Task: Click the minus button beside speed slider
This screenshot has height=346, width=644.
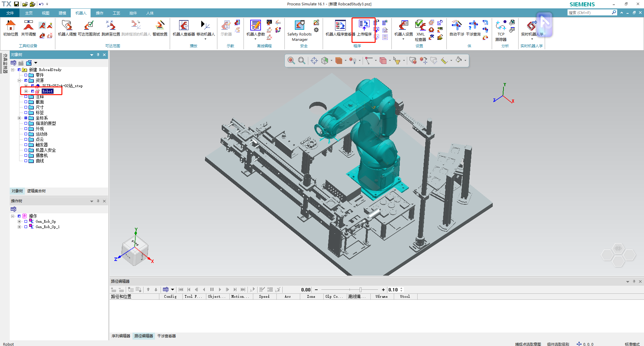Action: point(316,290)
